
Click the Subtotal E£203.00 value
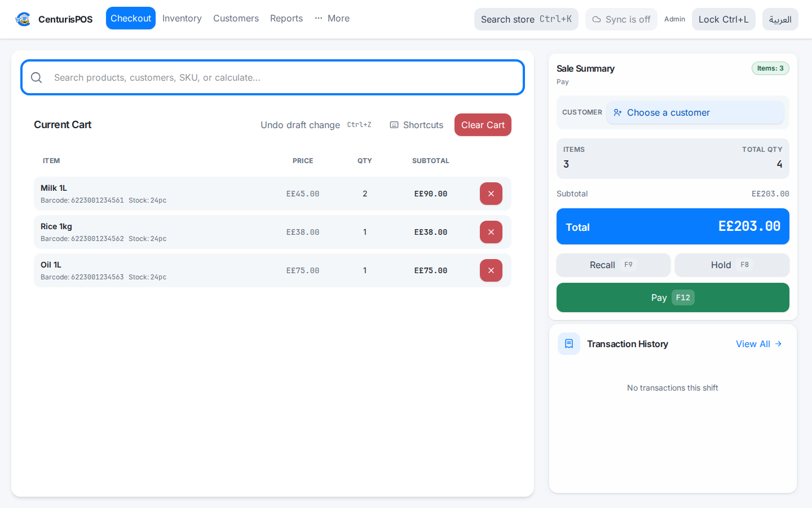click(x=770, y=194)
